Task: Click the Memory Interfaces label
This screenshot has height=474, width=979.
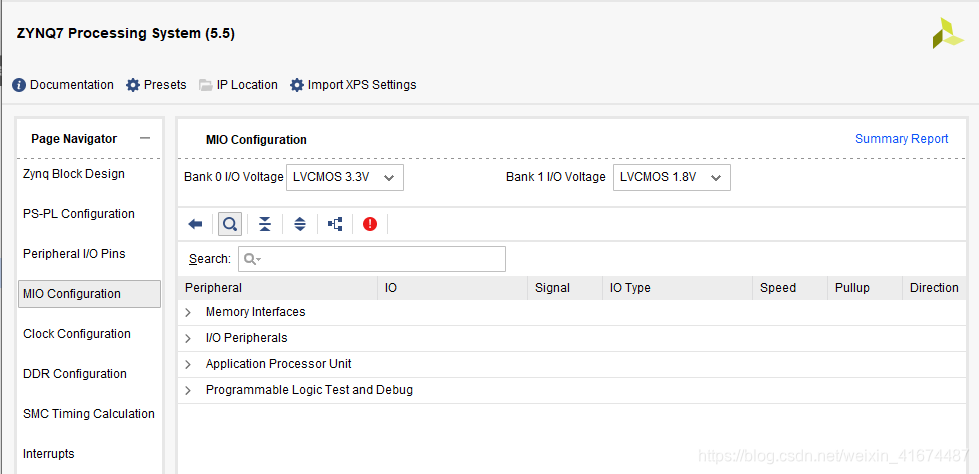Action: point(255,312)
